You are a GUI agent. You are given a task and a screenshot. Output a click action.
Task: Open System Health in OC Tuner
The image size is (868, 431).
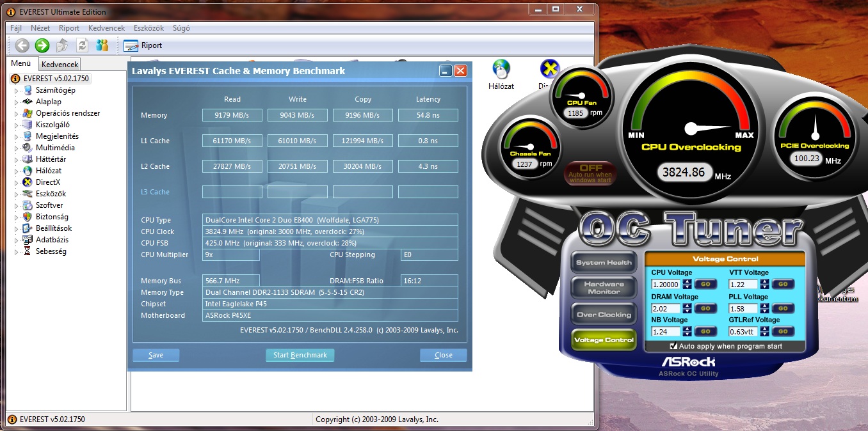pos(603,262)
